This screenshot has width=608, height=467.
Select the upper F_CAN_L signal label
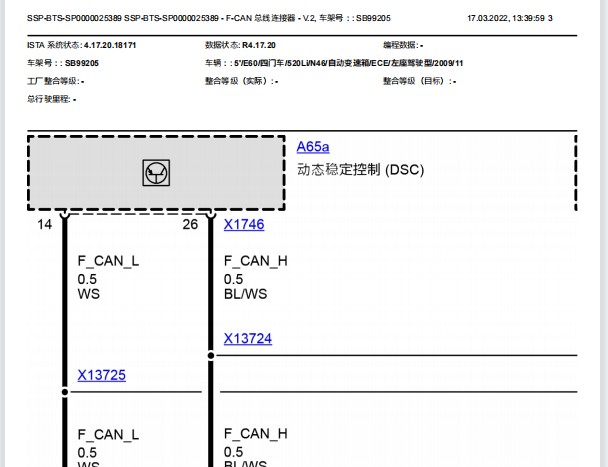(x=108, y=261)
